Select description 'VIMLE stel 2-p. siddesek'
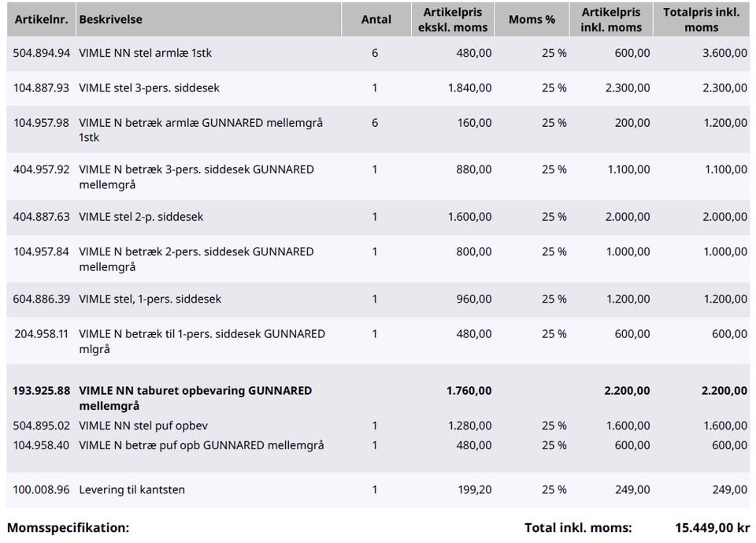Image resolution: width=756 pixels, height=543 pixels. tap(141, 217)
